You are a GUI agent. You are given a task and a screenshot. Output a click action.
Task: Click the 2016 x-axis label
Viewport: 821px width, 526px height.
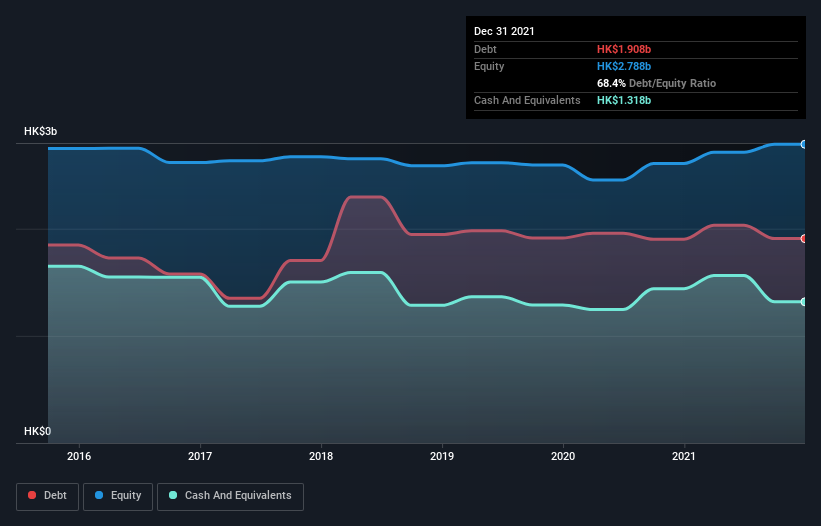coord(79,456)
